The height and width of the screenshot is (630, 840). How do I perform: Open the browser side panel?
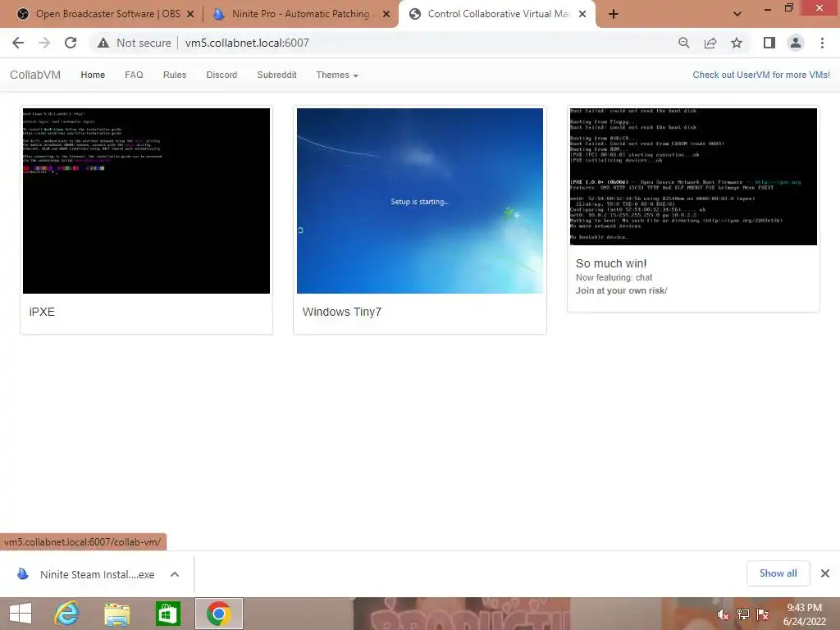[769, 43]
